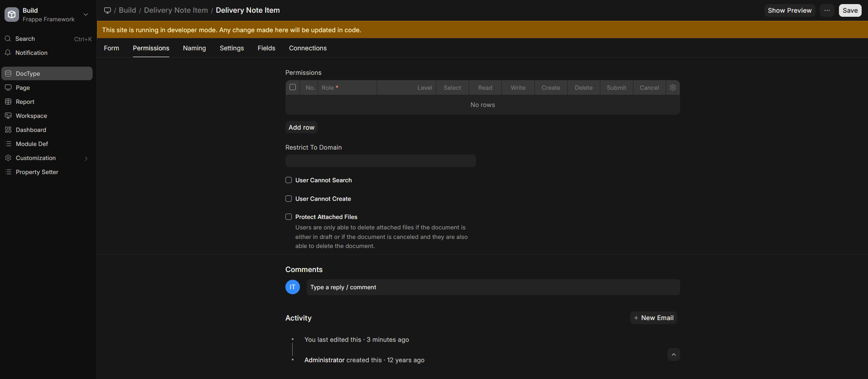Focus the Restrict To Domain field
Image resolution: width=868 pixels, height=379 pixels.
381,161
